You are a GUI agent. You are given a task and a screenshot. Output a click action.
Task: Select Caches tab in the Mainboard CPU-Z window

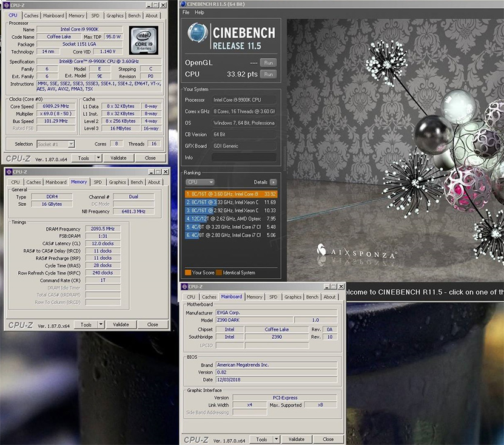click(x=209, y=297)
